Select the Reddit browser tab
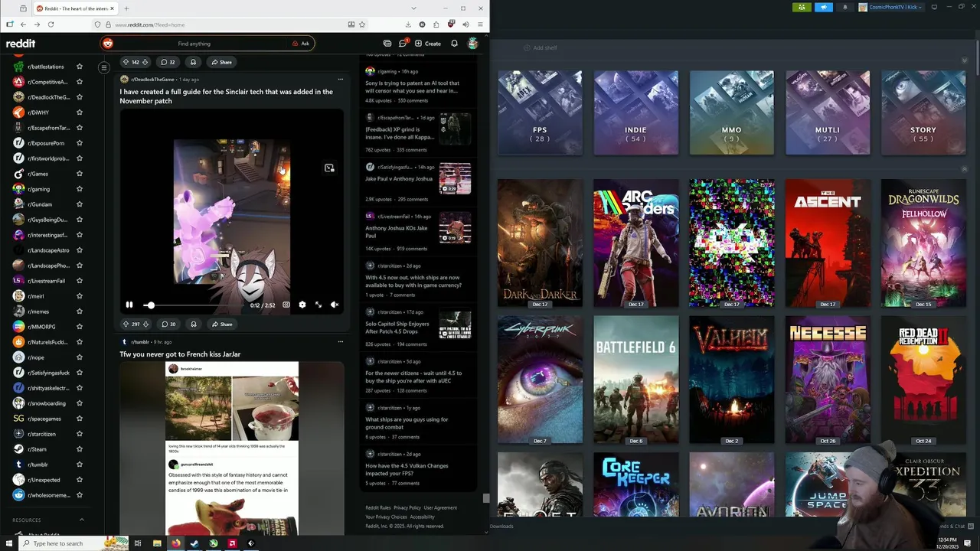Viewport: 980px width, 551px height. click(75, 8)
